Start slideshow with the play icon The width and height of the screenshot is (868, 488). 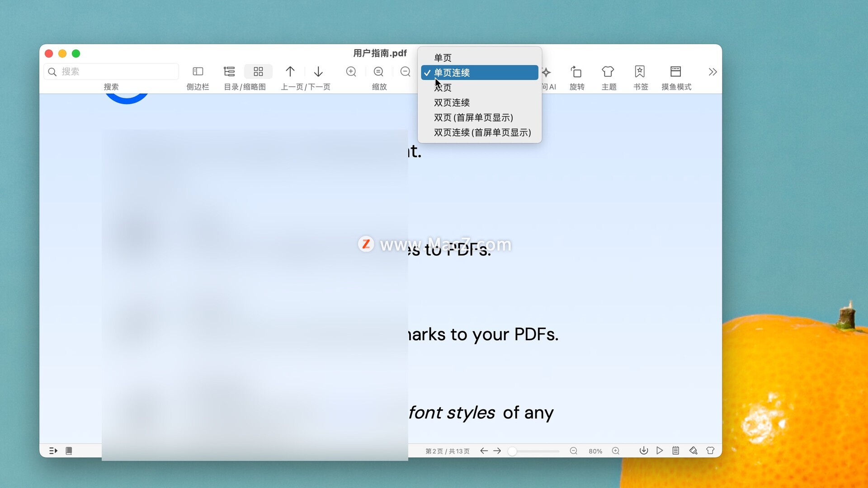click(660, 450)
